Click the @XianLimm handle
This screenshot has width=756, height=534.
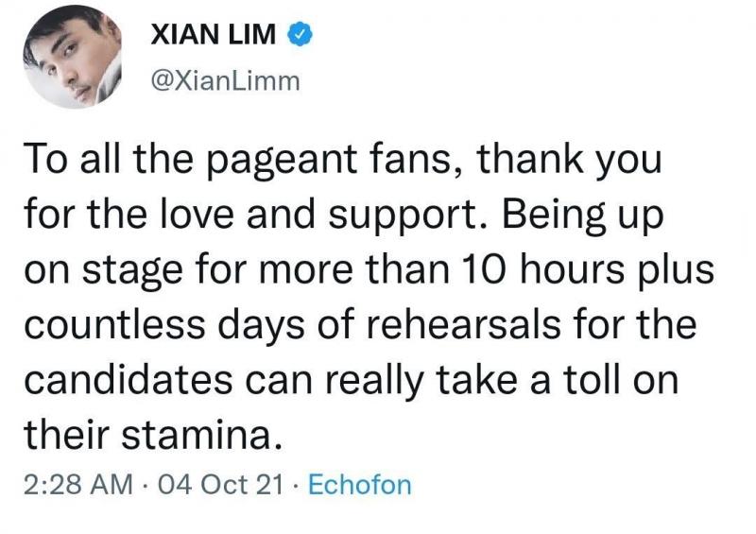(225, 81)
